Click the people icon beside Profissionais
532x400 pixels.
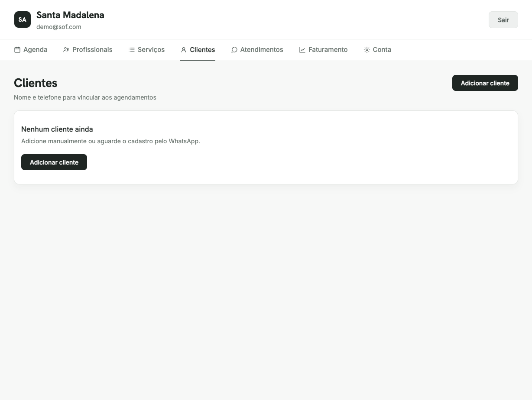pyautogui.click(x=66, y=50)
